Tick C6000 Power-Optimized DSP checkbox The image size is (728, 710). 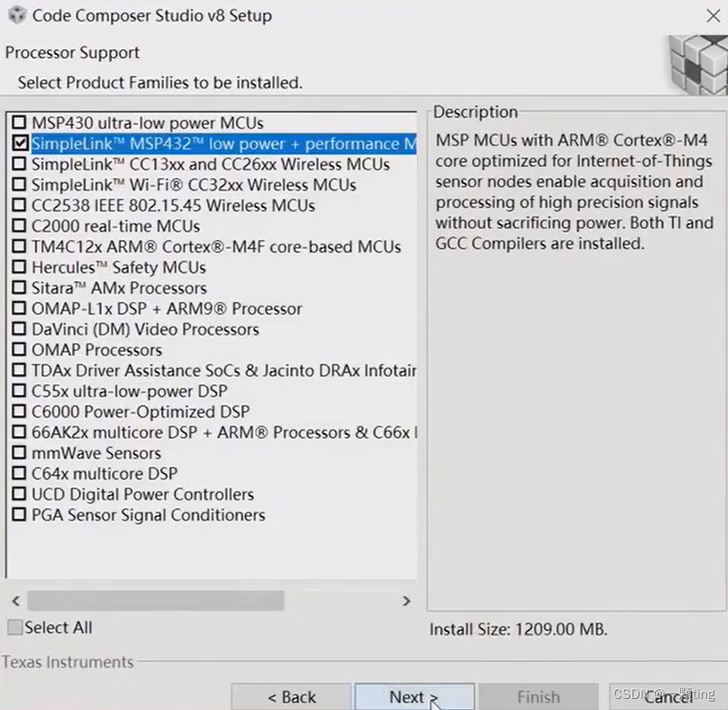pos(19,412)
